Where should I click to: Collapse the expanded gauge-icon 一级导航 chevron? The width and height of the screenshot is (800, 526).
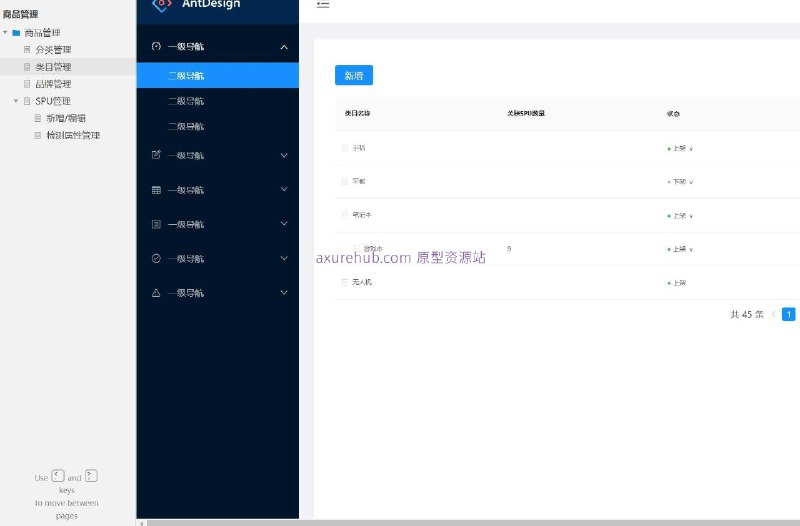[284, 47]
